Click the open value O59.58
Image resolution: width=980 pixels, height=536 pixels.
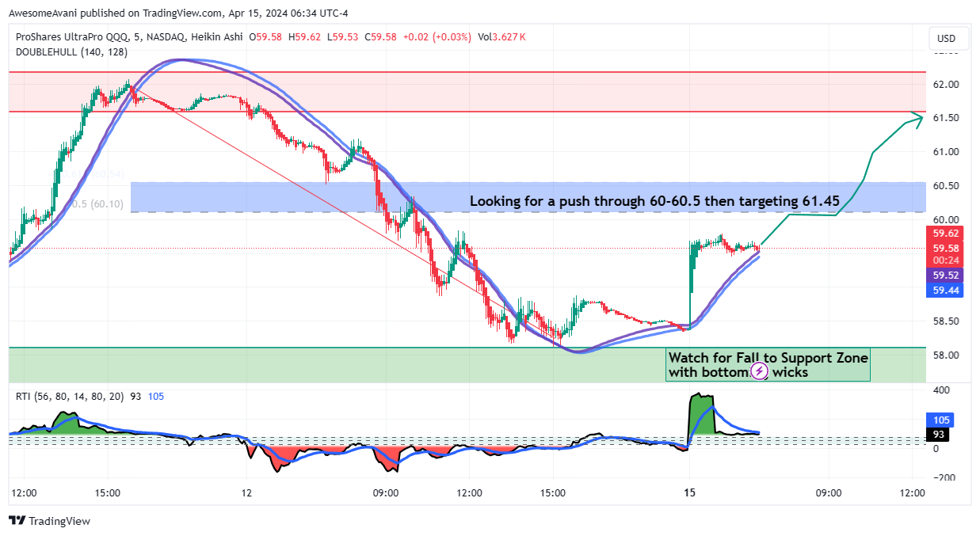pyautogui.click(x=266, y=37)
